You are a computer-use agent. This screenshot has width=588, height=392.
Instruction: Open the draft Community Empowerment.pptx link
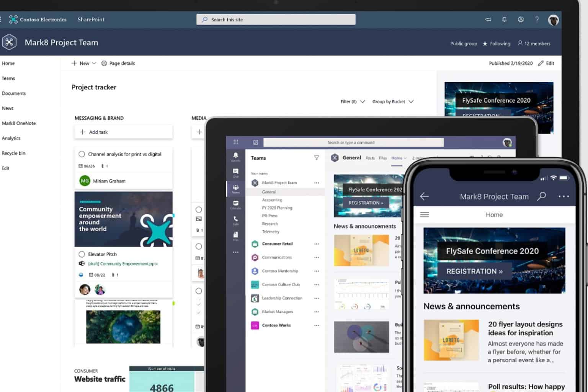coord(122,264)
